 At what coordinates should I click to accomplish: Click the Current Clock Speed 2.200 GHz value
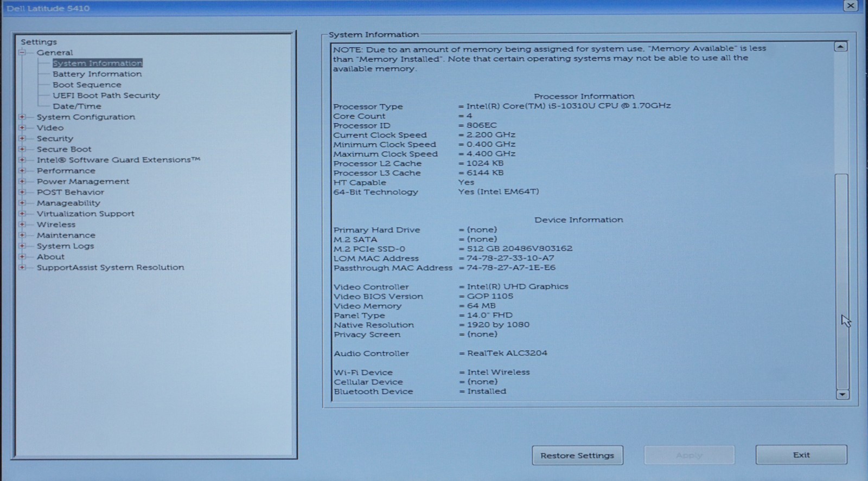click(491, 135)
